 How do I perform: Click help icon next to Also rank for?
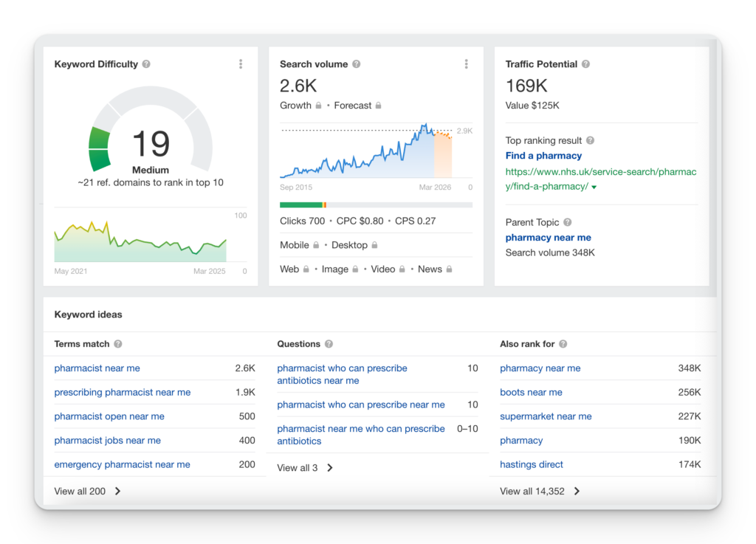(563, 344)
